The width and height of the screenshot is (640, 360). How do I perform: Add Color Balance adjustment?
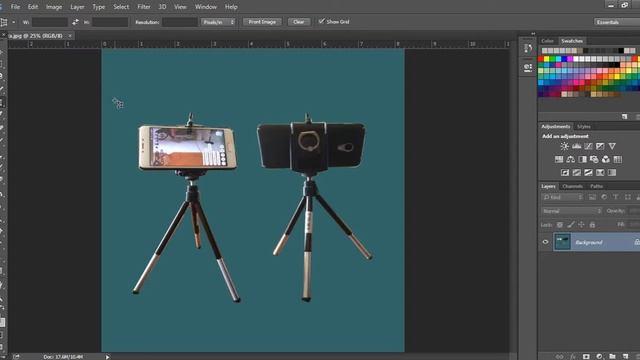(x=571, y=159)
